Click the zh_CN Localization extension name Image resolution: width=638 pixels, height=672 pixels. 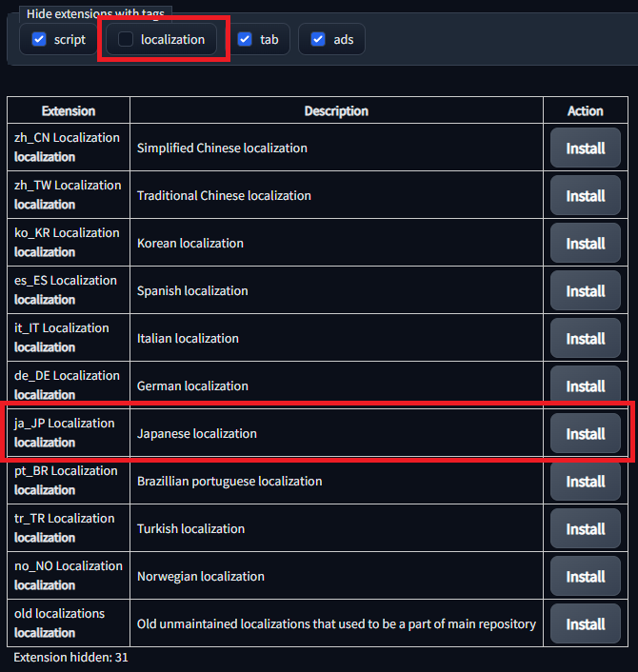pyautogui.click(x=67, y=138)
